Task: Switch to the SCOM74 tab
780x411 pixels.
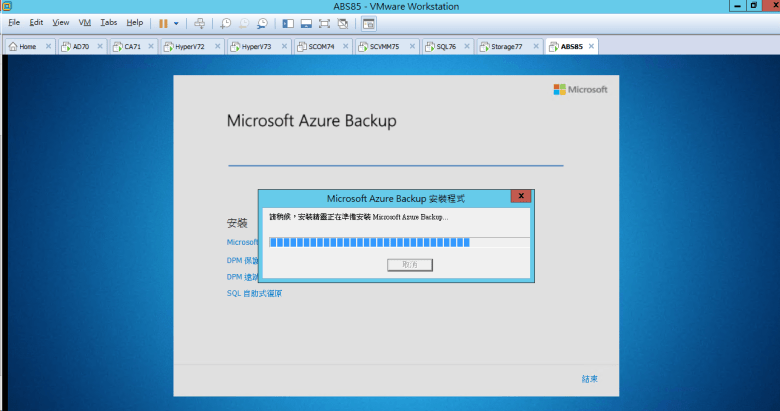Action: 320,46
